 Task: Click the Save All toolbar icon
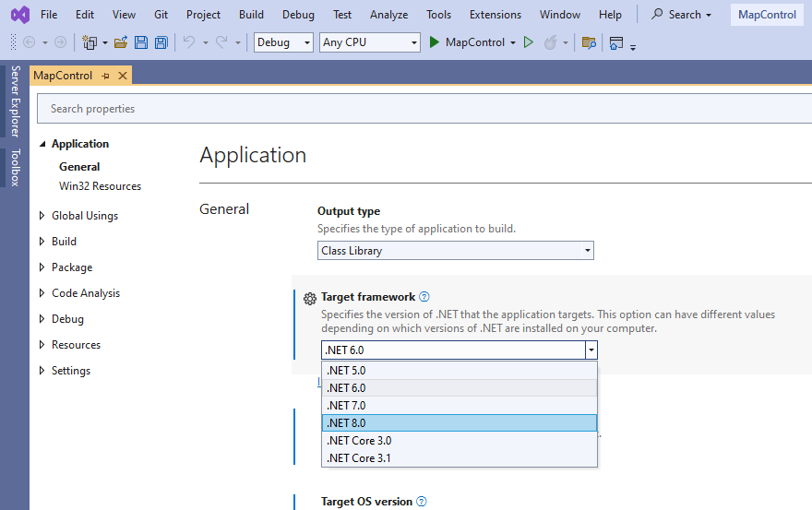coord(161,42)
